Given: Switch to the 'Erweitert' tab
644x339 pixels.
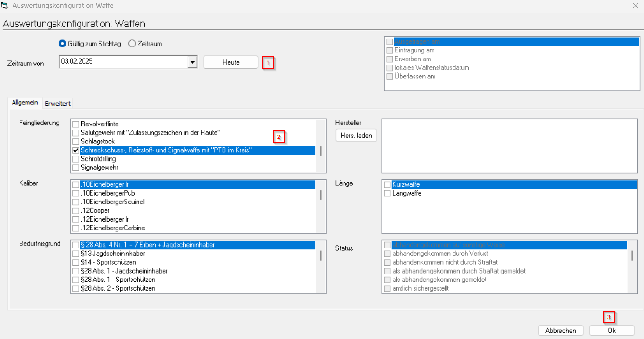Looking at the screenshot, I should click(x=58, y=104).
